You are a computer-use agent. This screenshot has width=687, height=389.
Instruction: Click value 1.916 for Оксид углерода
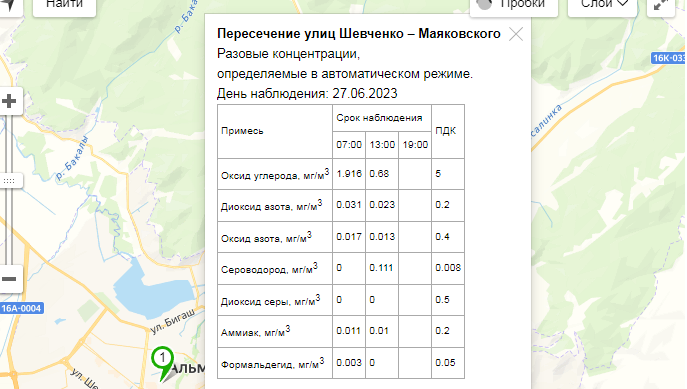coord(349,173)
